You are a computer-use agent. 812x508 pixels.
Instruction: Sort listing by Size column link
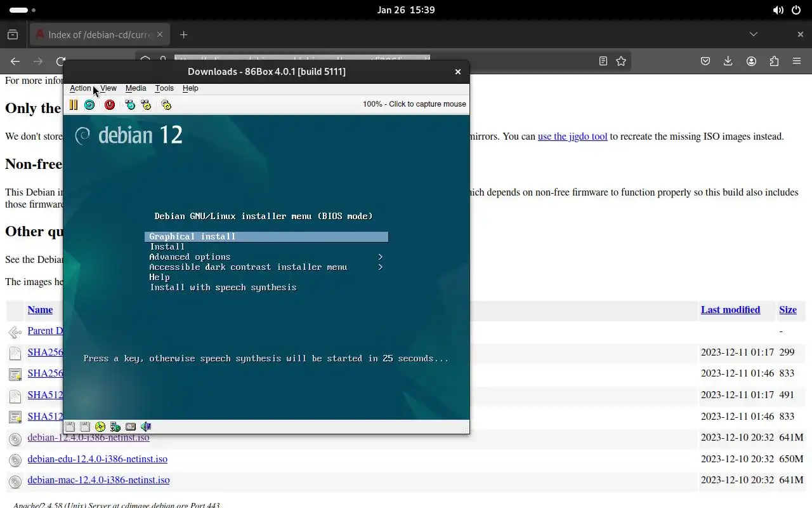tap(788, 310)
